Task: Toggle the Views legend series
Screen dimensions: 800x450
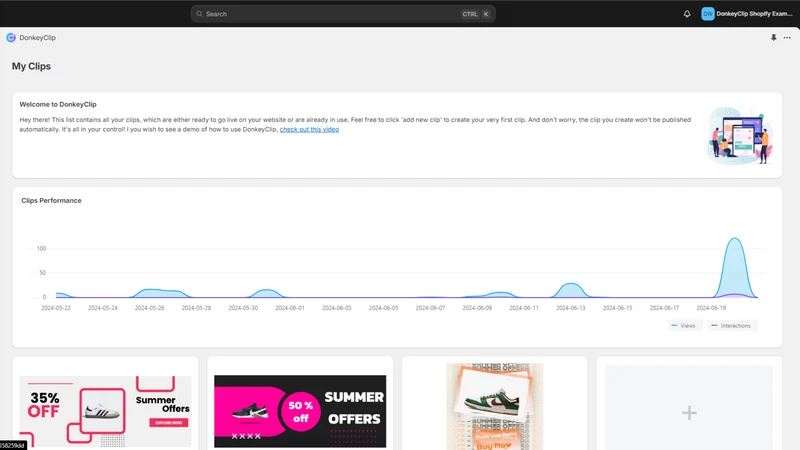Action: [684, 326]
